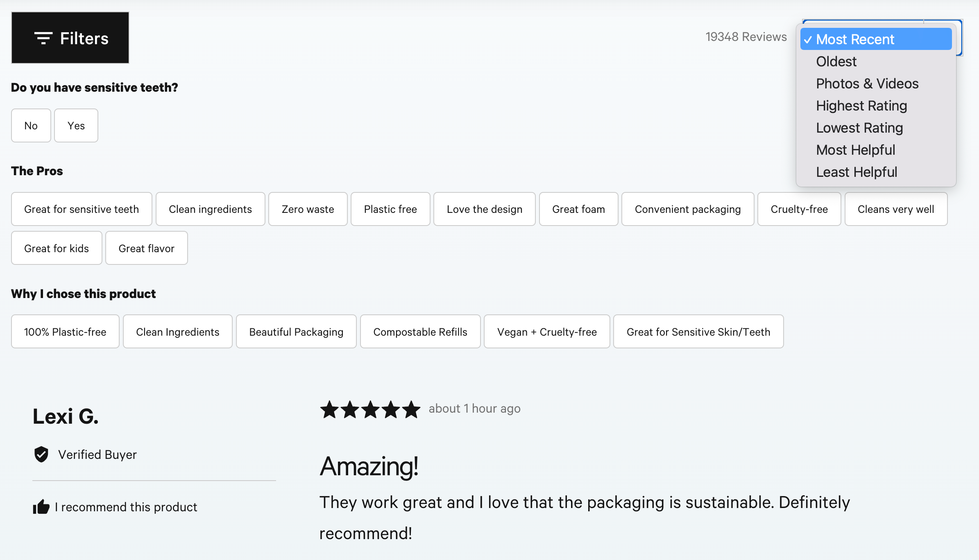Pick Most Helpful in sort menu

click(x=855, y=150)
